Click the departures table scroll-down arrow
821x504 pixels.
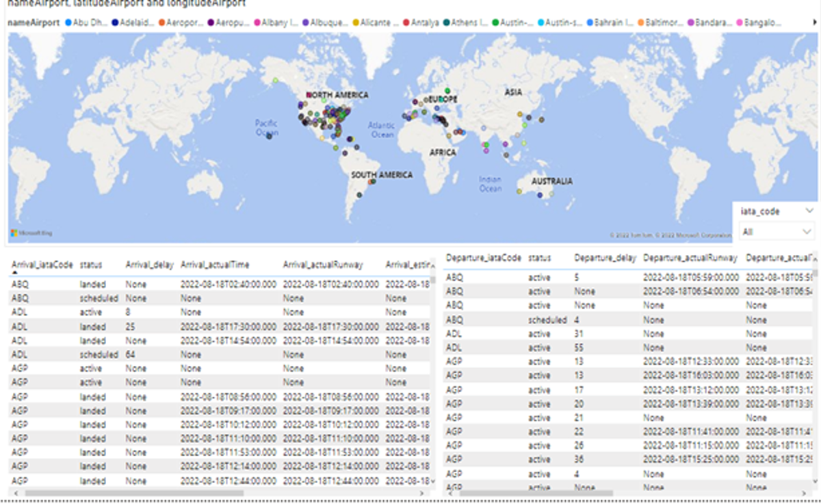(815, 483)
